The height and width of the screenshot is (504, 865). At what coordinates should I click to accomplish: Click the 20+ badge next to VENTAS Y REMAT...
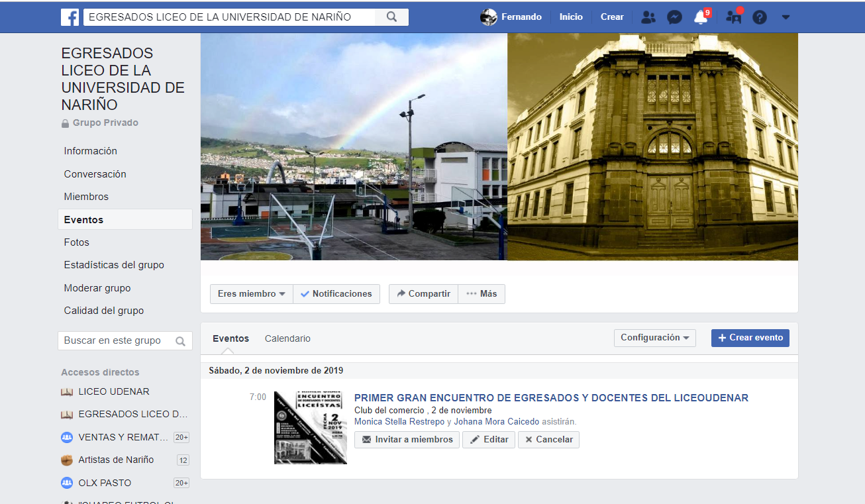(x=181, y=437)
